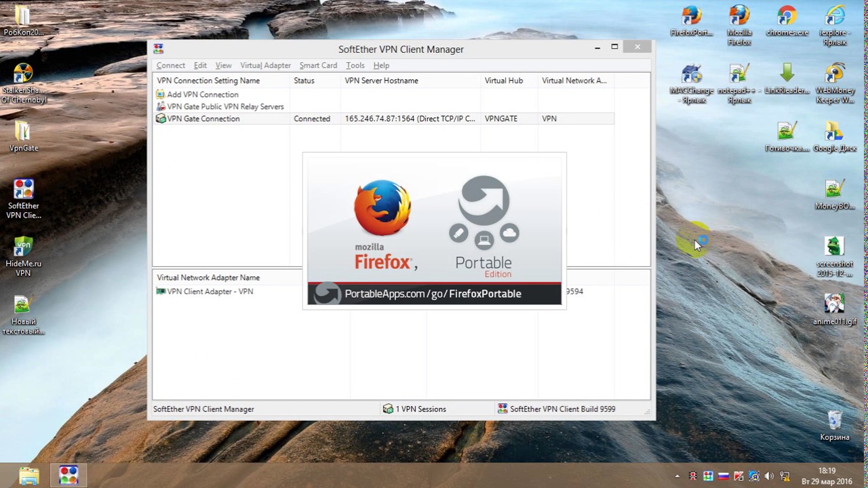
Task: Open the Готивочка file on desktop
Action: [x=787, y=136]
